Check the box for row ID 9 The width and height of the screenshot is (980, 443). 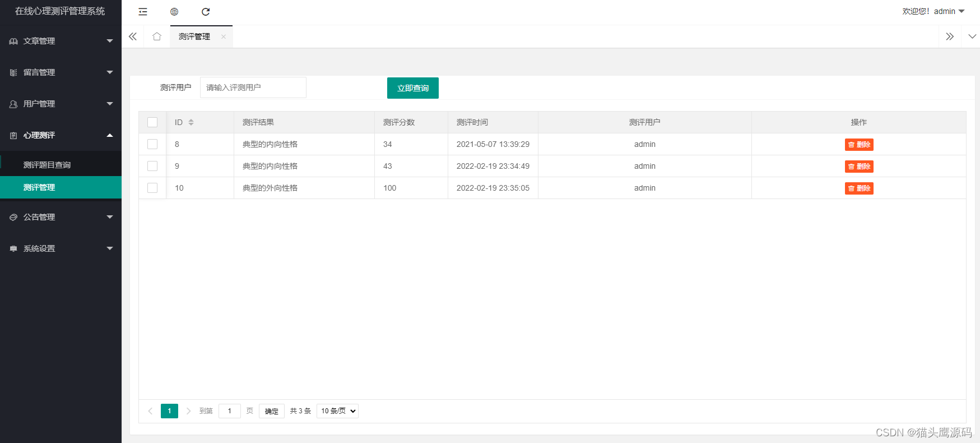point(152,166)
